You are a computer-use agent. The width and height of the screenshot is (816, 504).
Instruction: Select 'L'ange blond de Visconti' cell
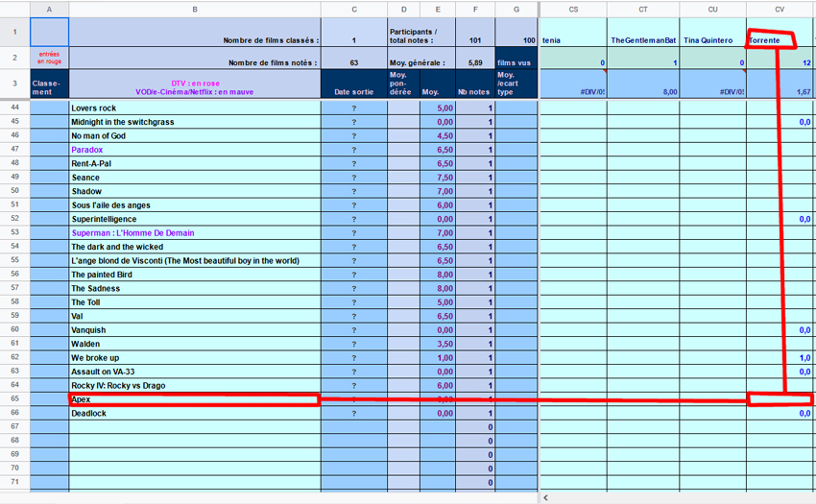(195, 260)
